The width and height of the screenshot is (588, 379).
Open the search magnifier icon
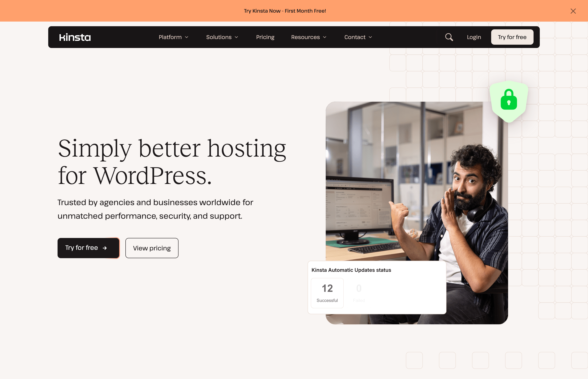pos(449,37)
